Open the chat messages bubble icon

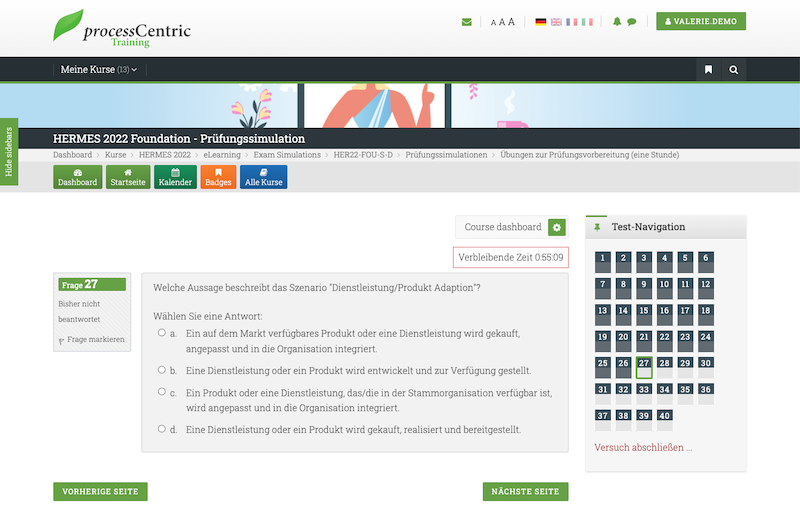pos(632,21)
